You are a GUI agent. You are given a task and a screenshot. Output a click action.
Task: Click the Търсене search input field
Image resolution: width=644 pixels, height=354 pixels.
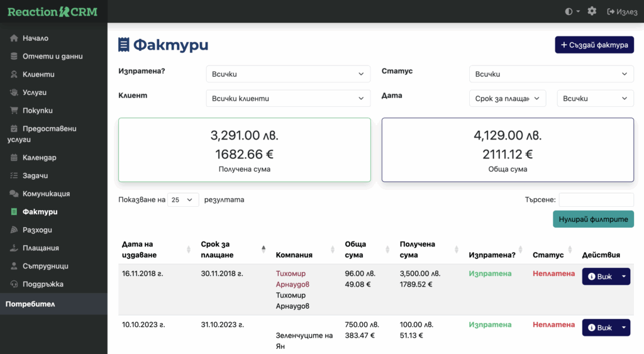coord(596,200)
